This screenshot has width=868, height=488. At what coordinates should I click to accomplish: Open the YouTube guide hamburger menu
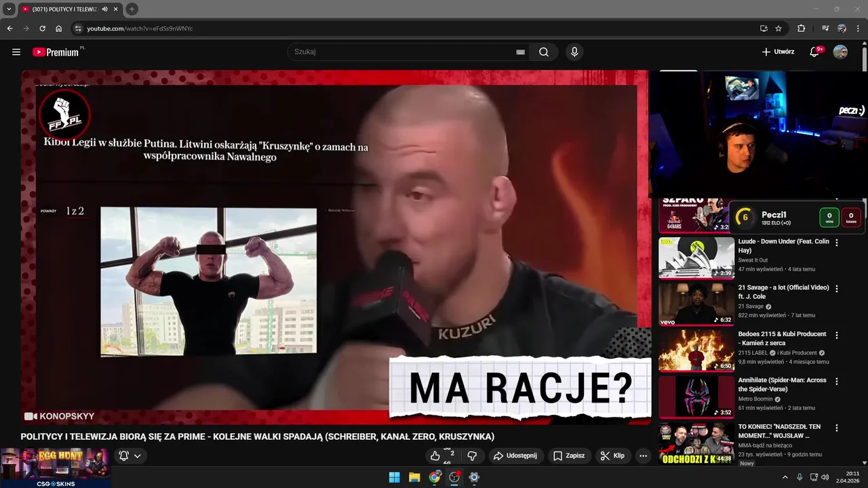pyautogui.click(x=16, y=52)
